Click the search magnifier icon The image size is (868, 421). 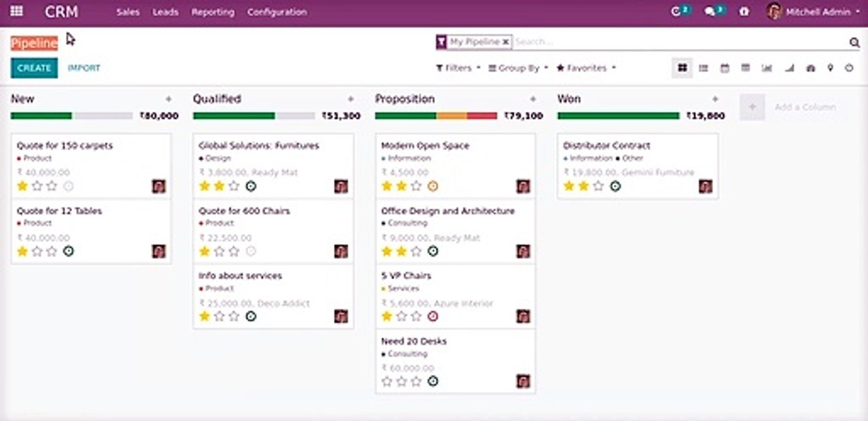tap(855, 42)
